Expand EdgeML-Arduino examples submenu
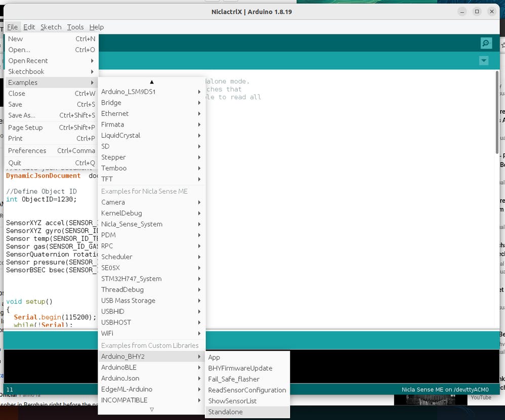Screen dimensions: 505x420 [x=151, y=390]
